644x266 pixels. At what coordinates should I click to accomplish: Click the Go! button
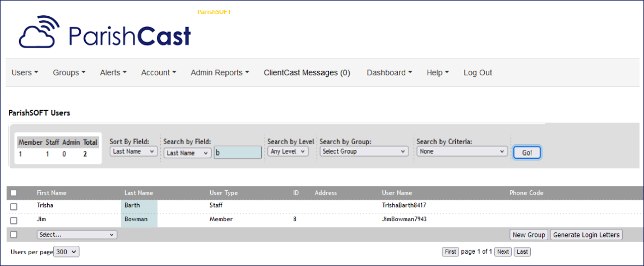pos(527,153)
